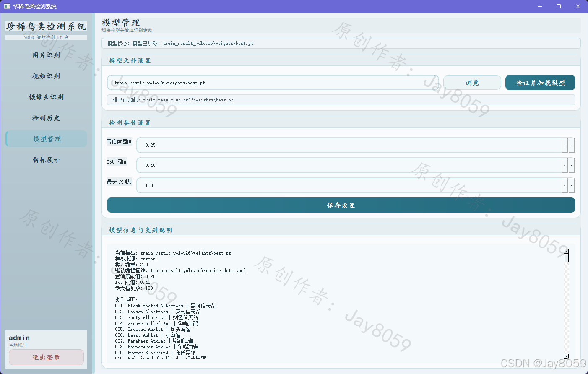Screen dimensions: 588x374
Task: Click left spin button of IoU 阈值
Action: pos(565,165)
